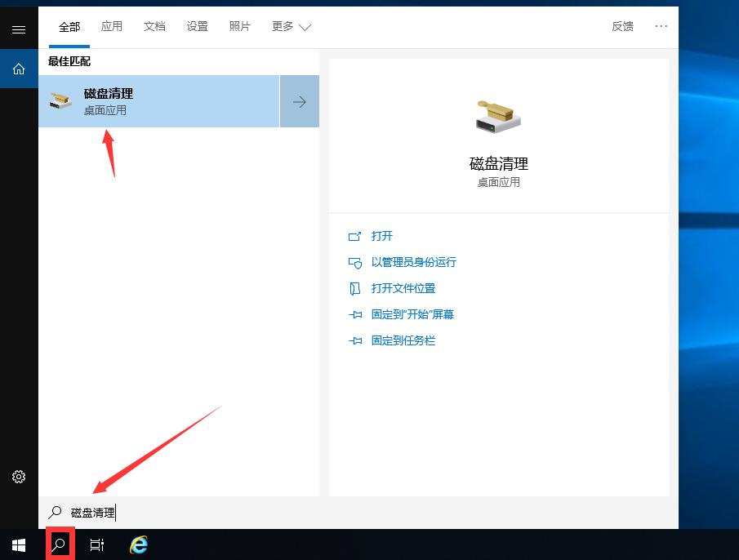Launch Internet Explorer from the taskbar
Image resolution: width=739 pixels, height=560 pixels.
tap(138, 544)
